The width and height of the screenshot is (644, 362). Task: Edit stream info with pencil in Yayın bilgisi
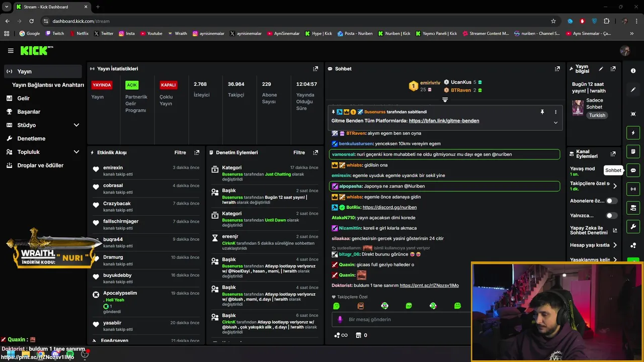(x=601, y=69)
